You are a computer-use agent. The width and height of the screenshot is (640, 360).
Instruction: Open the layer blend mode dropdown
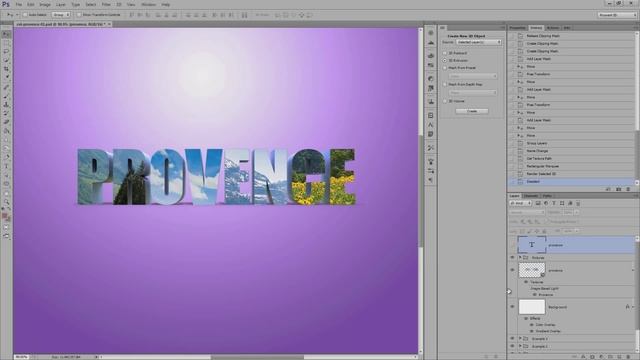click(527, 212)
